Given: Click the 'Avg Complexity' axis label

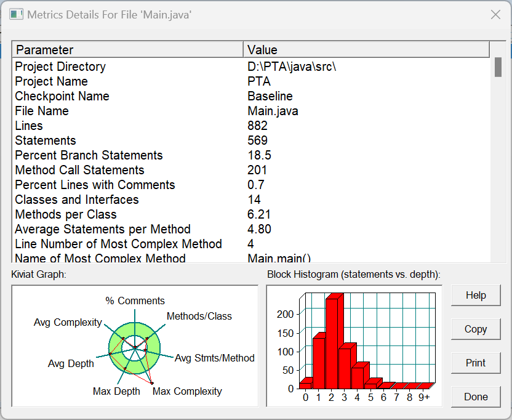Looking at the screenshot, I should point(68,322).
